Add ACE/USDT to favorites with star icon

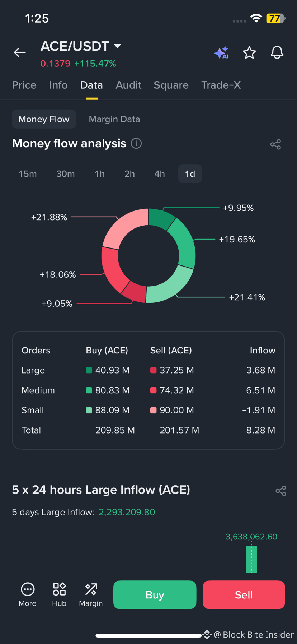(249, 53)
